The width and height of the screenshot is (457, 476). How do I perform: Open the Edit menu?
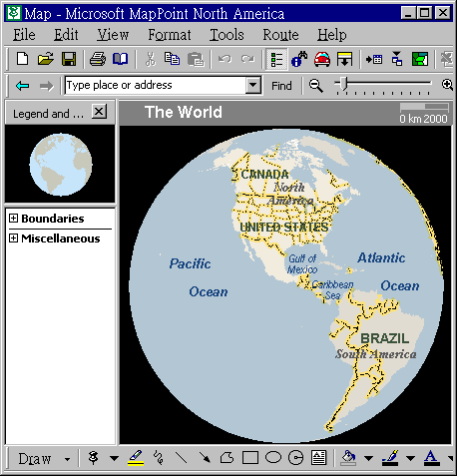66,35
